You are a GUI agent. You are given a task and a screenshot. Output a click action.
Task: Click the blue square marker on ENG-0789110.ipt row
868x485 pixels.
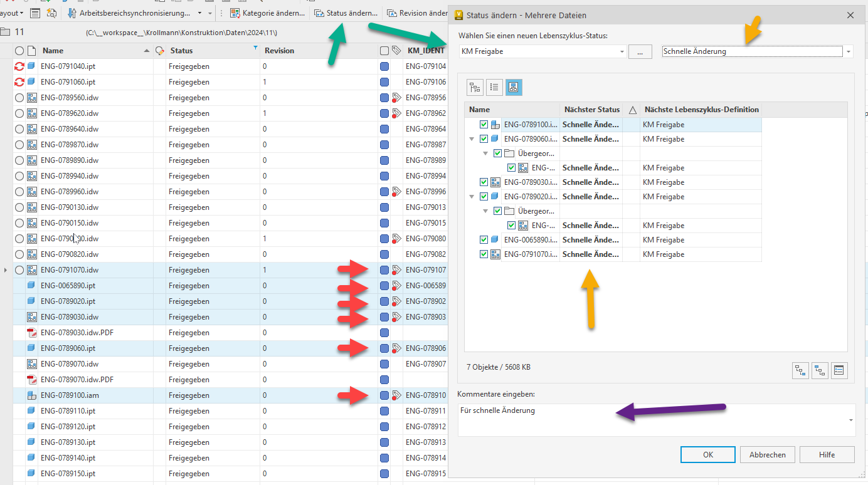point(384,411)
